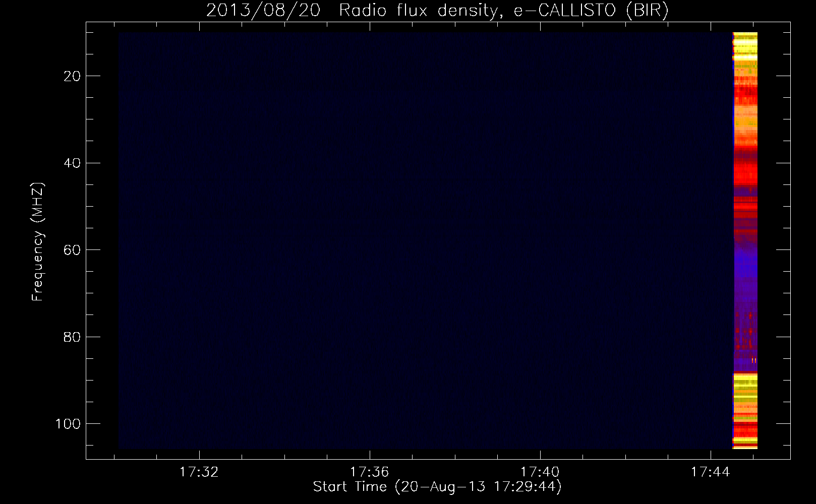Viewport: 816px width, 504px height.
Task: Select the 'Frequency (MHZ)' y-axis label
Action: pyautogui.click(x=38, y=242)
